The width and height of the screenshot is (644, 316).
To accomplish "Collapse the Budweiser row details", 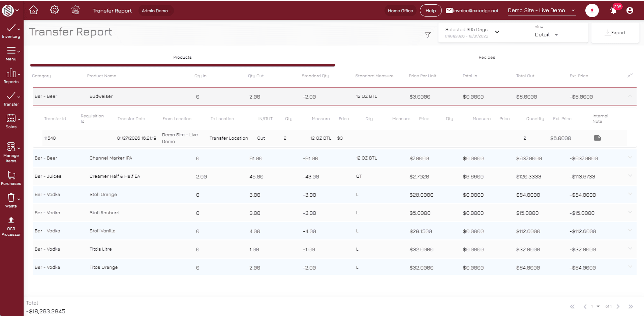I will pyautogui.click(x=630, y=96).
